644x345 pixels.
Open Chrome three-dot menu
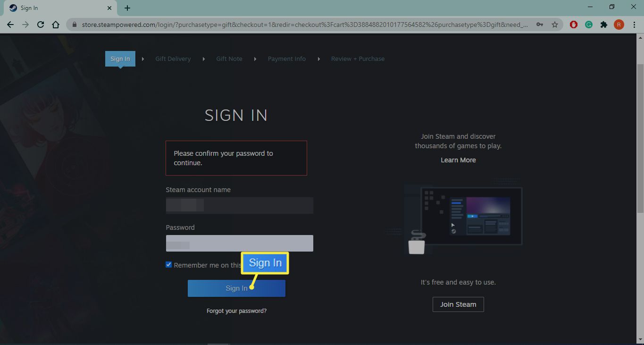coord(634,25)
